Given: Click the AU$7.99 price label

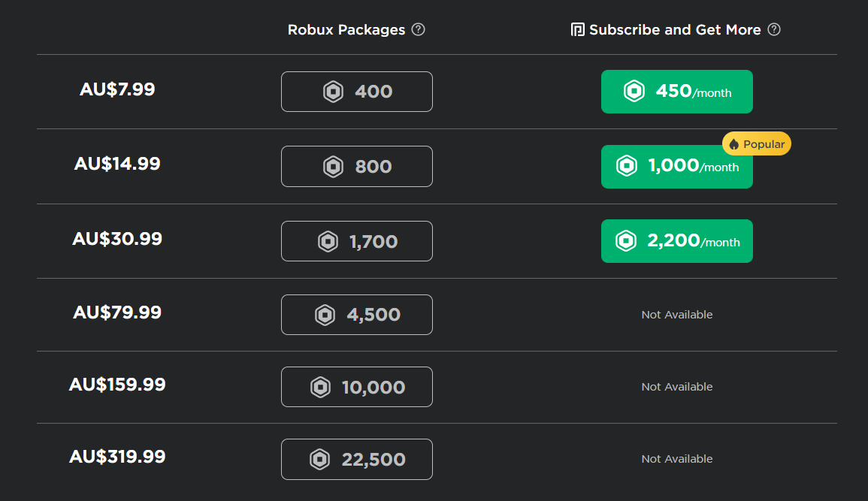Looking at the screenshot, I should click(x=117, y=89).
